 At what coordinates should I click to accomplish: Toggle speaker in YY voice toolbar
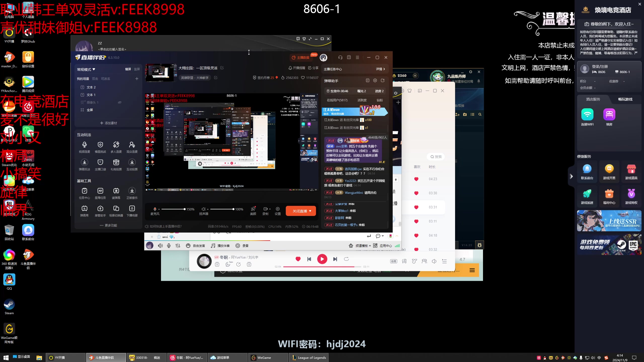[x=160, y=246]
